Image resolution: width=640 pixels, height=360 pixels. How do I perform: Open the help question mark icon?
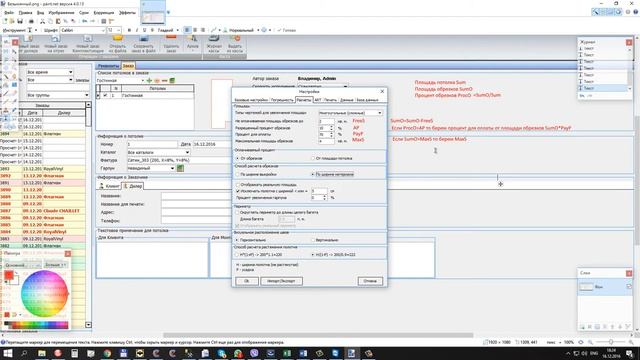[636, 12]
